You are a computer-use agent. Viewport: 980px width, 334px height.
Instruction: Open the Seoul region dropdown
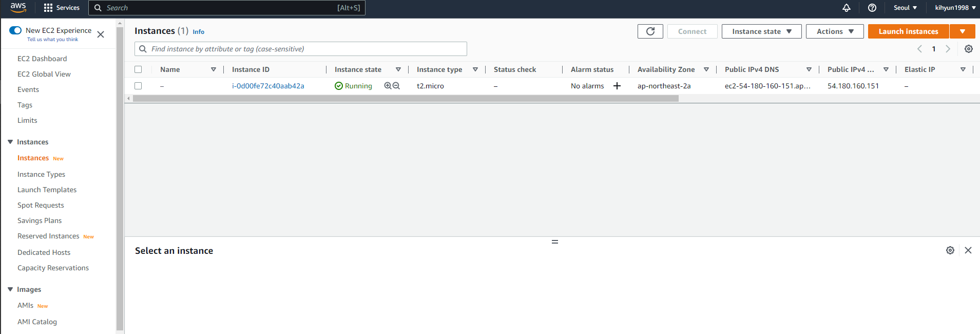905,8
